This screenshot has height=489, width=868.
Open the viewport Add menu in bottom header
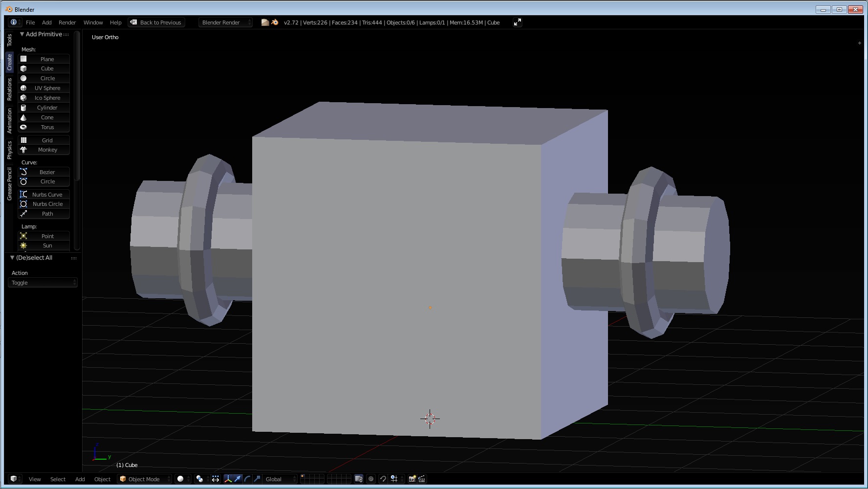tap(80, 479)
